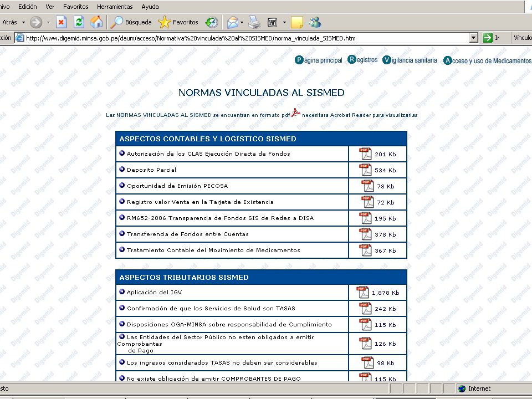Refresh the page with green arrows icon
The image size is (532, 399).
coord(79,22)
